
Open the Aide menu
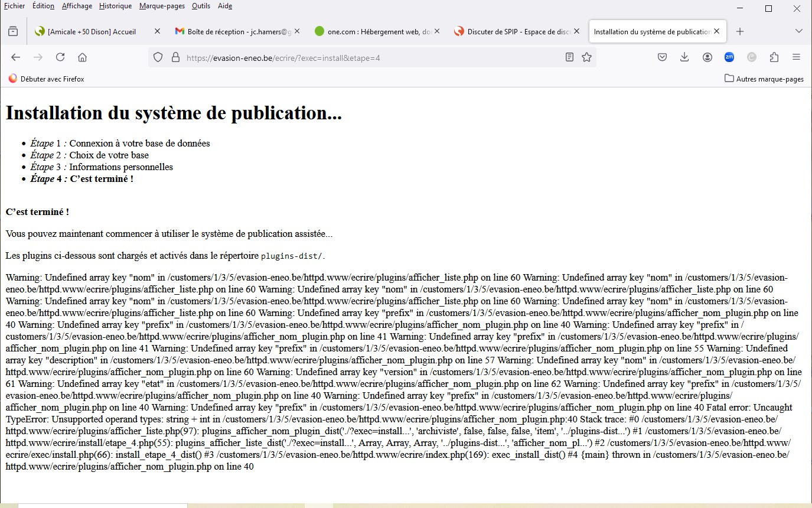click(225, 6)
